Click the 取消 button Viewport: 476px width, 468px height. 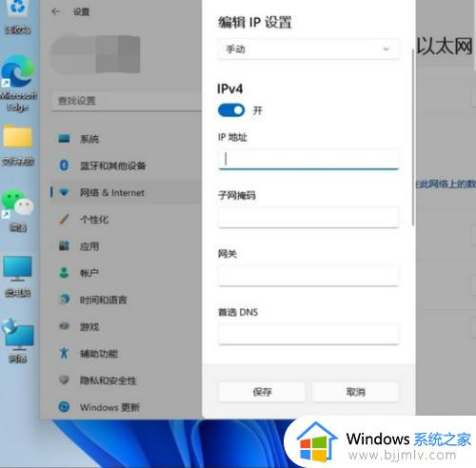(355, 392)
